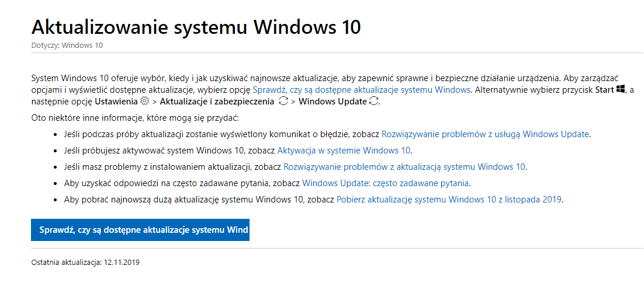Screen dimensions: 644x290
Task: Open the inline link Sprawdź, czy są dostępne aktualizacje systemu Windows
Action: [361, 90]
